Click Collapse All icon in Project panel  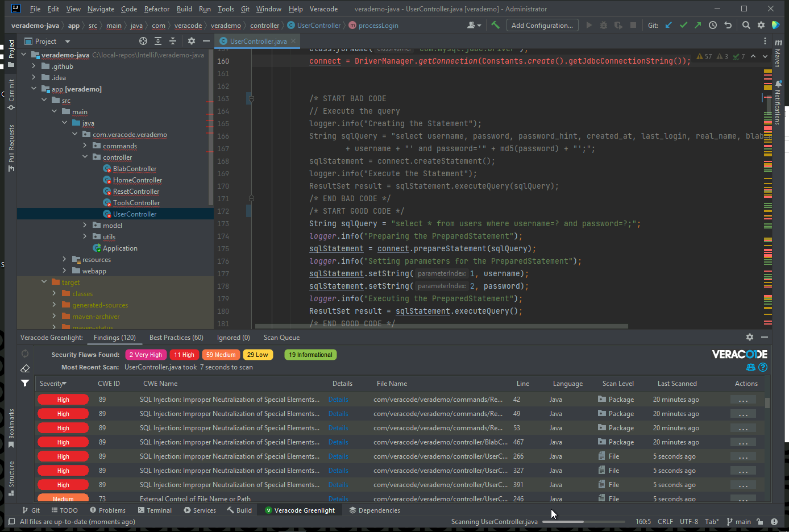click(173, 41)
